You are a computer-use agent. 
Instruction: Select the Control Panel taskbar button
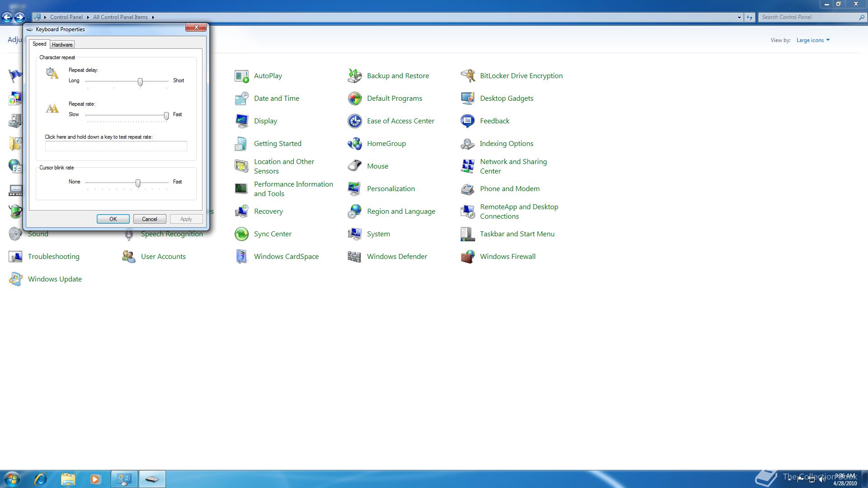[x=124, y=479]
